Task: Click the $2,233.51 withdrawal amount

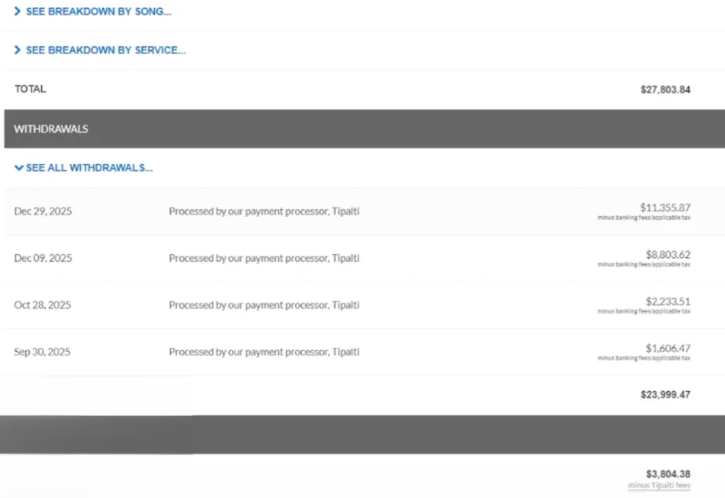Action: pyautogui.click(x=667, y=301)
